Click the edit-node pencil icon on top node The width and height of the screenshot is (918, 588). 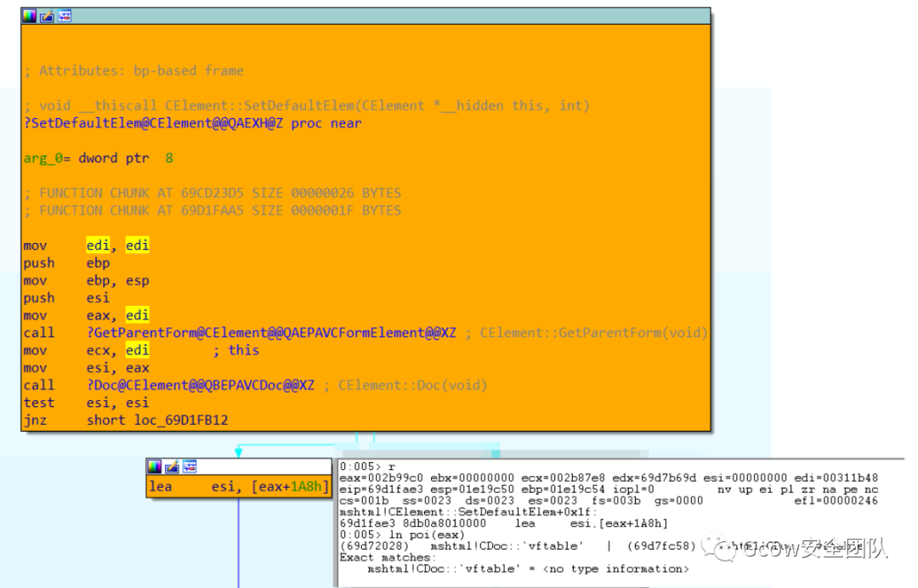pyautogui.click(x=46, y=14)
